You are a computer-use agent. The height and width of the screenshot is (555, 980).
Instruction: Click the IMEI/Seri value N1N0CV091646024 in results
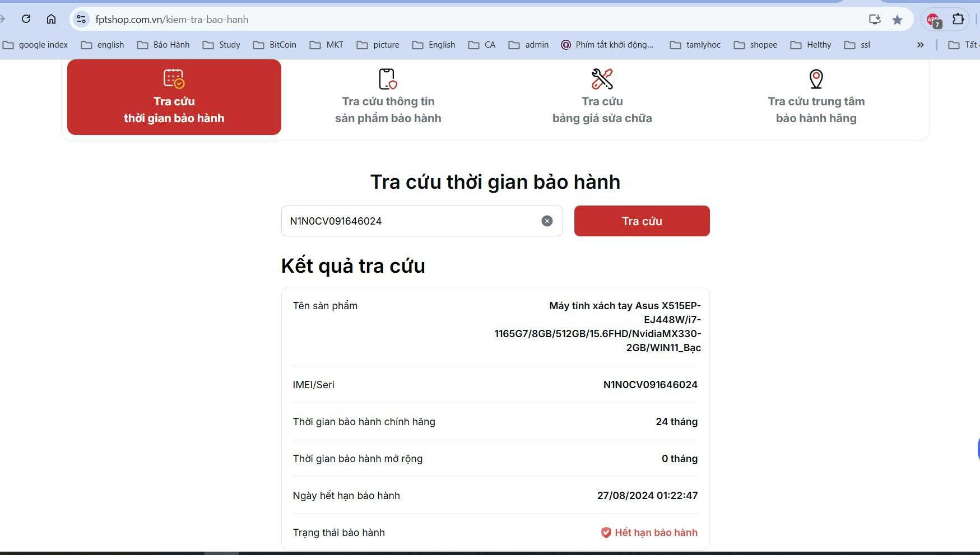pos(651,385)
